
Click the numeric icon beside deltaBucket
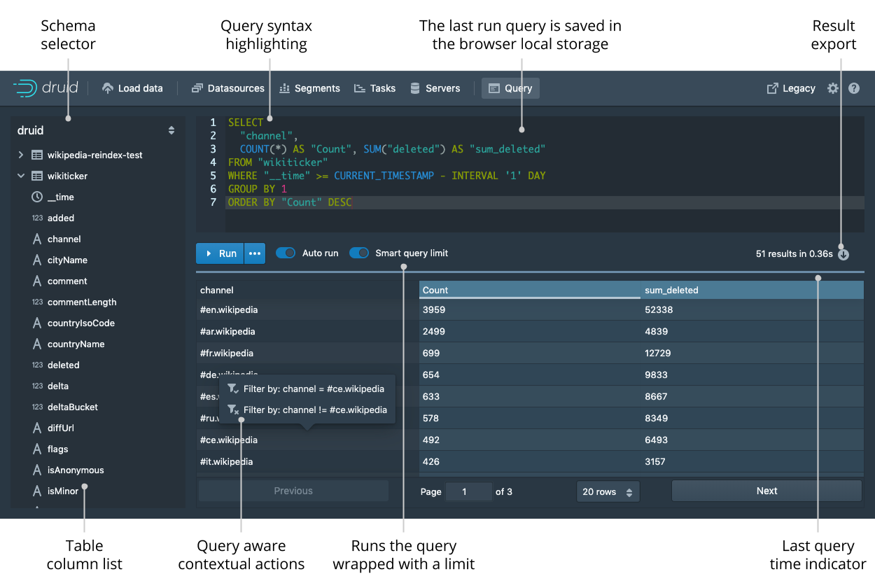pos(37,407)
